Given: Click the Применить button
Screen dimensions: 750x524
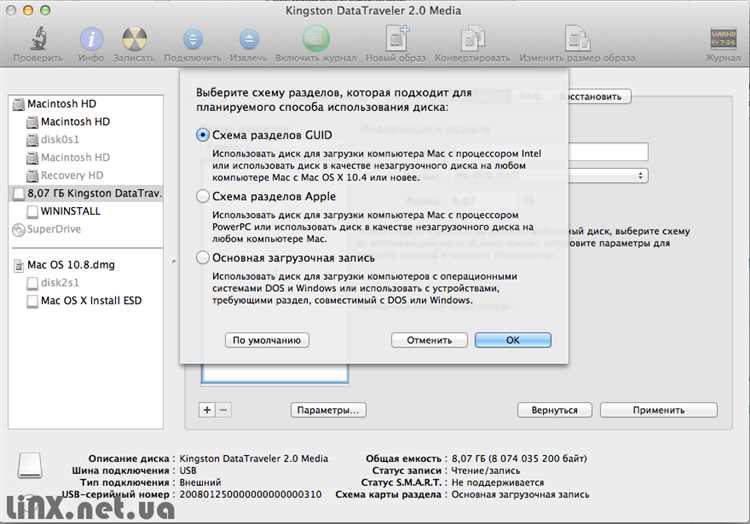Looking at the screenshot, I should click(x=659, y=410).
